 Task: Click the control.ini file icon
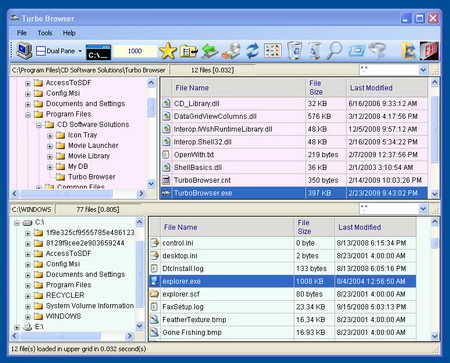[154, 243]
